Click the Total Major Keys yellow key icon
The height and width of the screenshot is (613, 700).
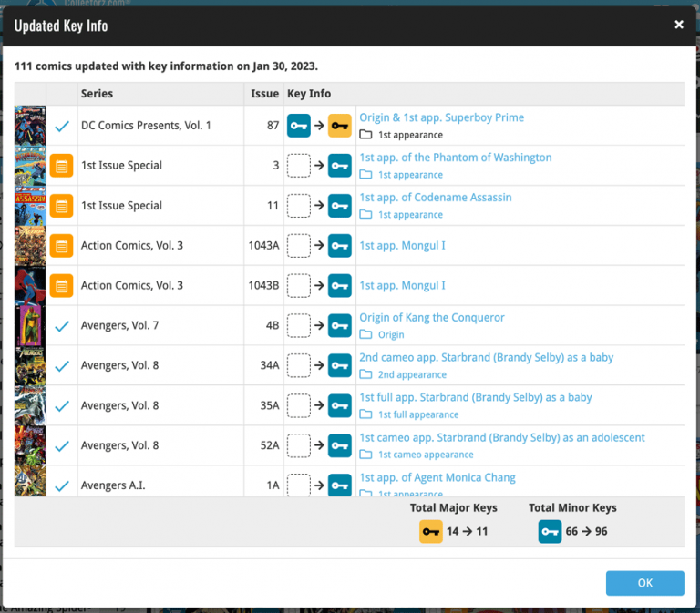click(431, 531)
